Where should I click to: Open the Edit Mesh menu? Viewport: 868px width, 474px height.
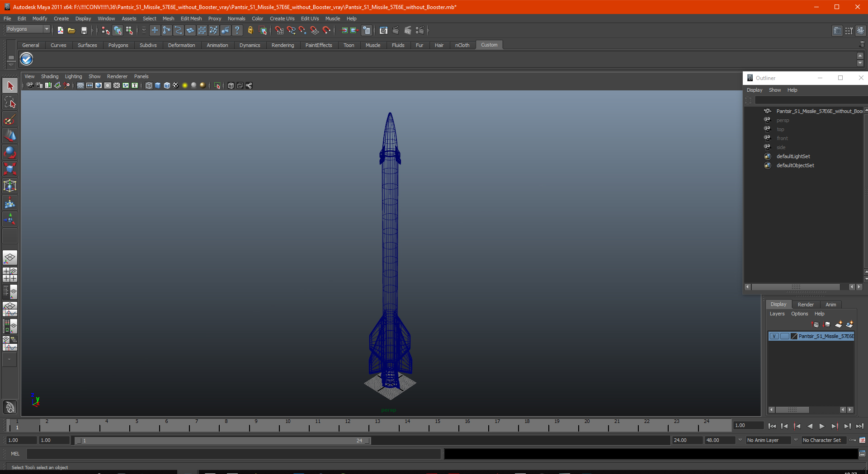pyautogui.click(x=191, y=19)
